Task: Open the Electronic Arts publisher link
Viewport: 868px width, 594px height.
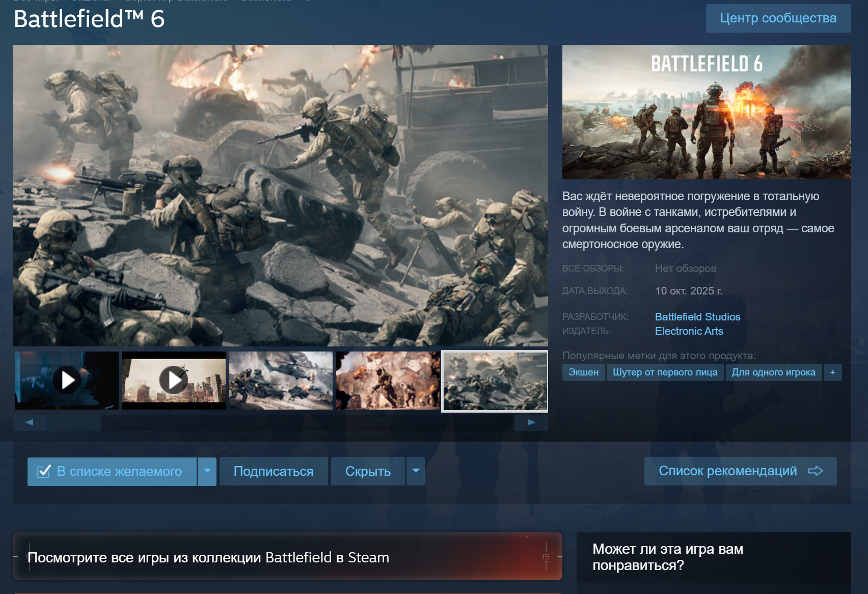Action: pyautogui.click(x=689, y=331)
